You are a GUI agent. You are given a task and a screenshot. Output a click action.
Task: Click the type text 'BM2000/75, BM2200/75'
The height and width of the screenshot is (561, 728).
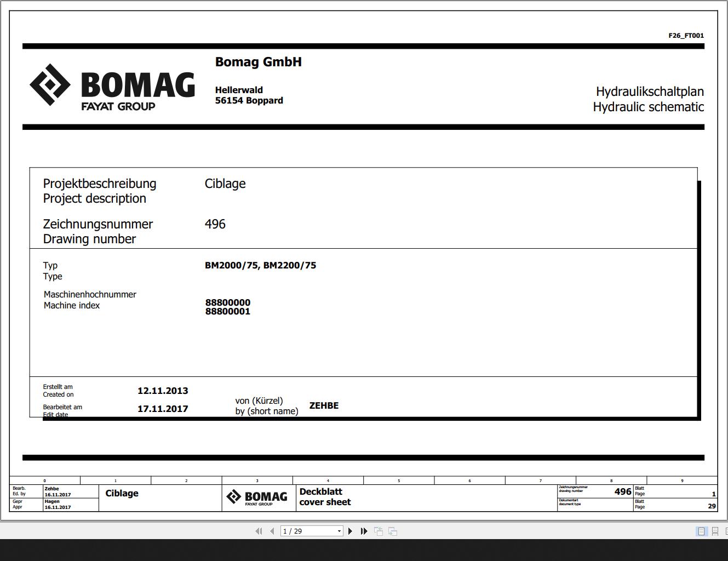point(260,265)
